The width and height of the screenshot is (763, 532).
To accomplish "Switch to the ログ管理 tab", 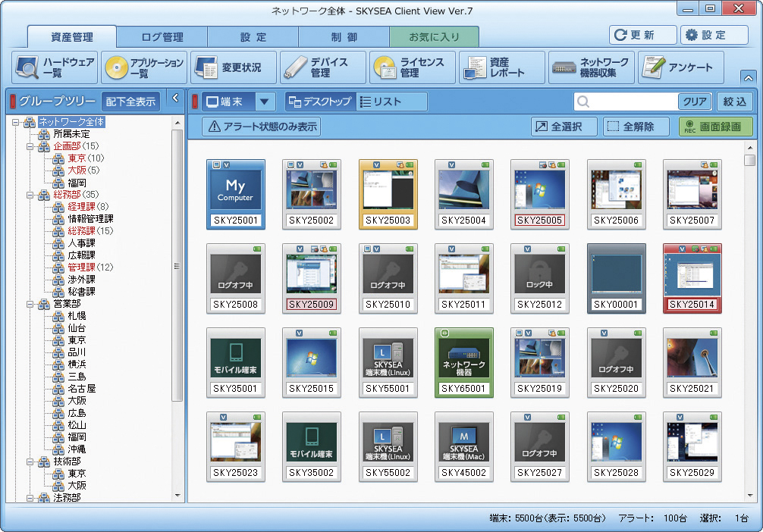I will 162,36.
